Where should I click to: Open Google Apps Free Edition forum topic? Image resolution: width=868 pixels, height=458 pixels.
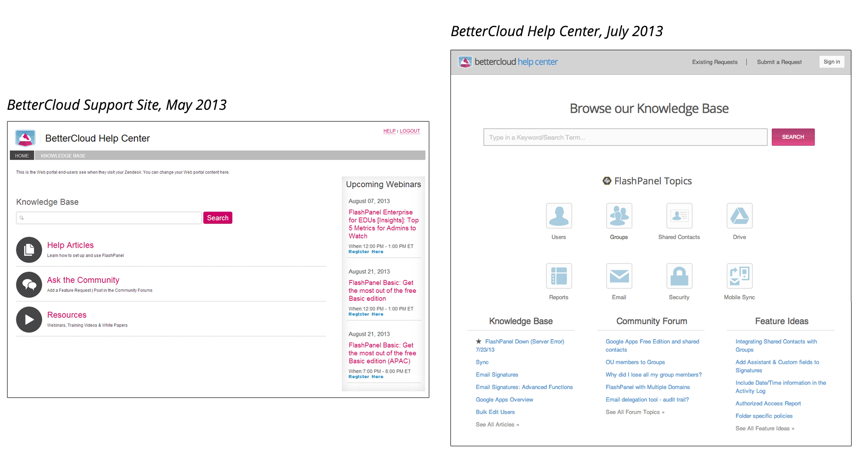[652, 345]
